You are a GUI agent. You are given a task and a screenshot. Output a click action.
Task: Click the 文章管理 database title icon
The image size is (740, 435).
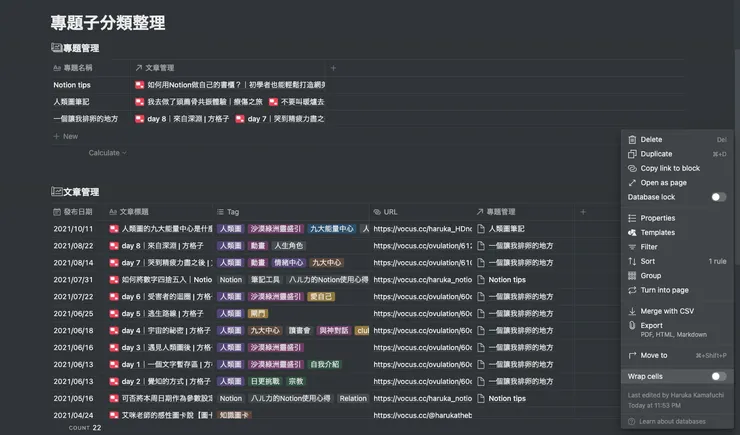click(x=57, y=192)
